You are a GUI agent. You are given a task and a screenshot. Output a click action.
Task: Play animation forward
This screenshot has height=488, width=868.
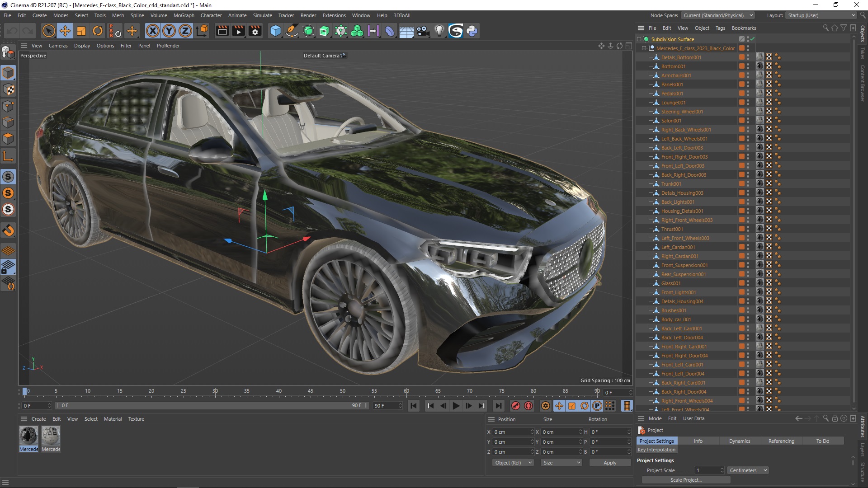pyautogui.click(x=456, y=406)
